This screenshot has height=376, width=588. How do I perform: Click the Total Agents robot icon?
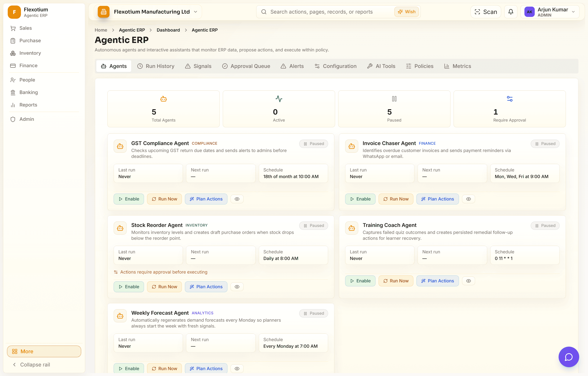163,99
